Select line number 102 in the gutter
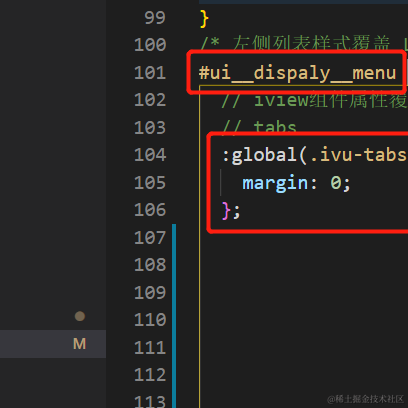The width and height of the screenshot is (408, 408). pos(150,100)
